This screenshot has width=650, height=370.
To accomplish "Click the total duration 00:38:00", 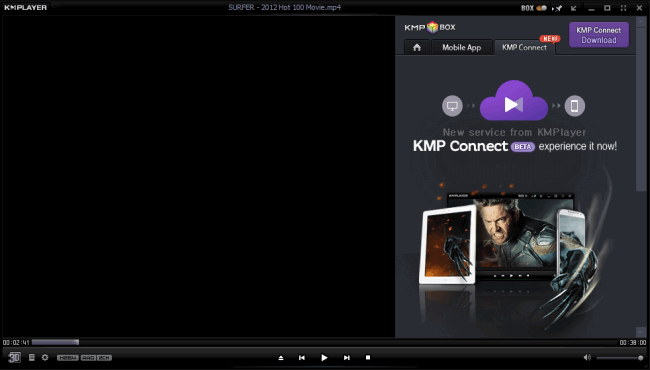I will click(633, 343).
